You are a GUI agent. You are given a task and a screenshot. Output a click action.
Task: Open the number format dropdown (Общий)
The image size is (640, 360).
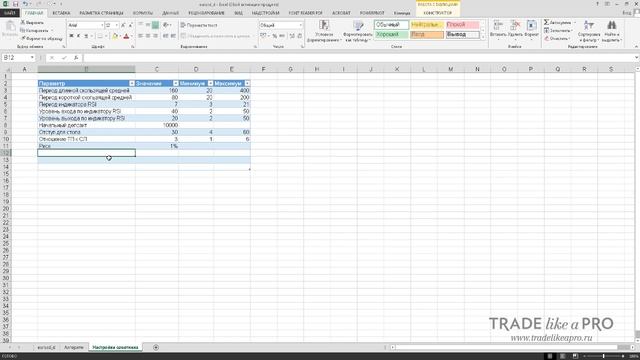300,25
